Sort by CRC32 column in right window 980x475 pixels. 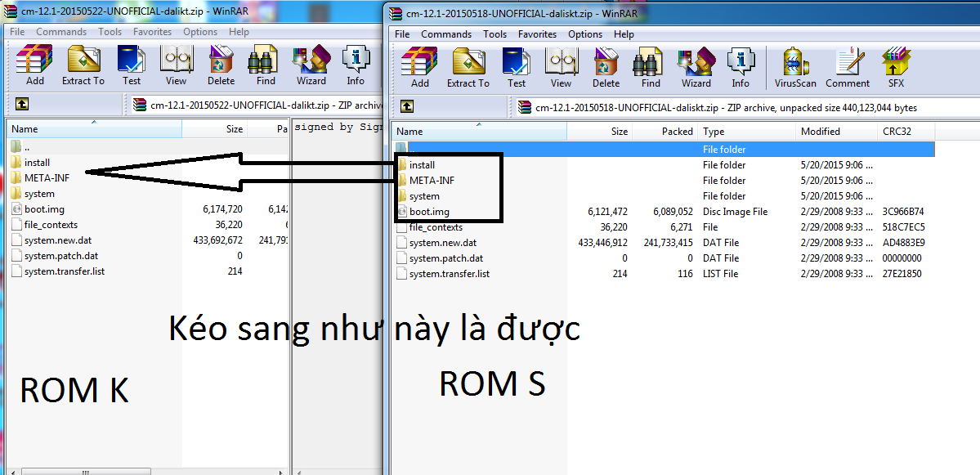pyautogui.click(x=906, y=132)
